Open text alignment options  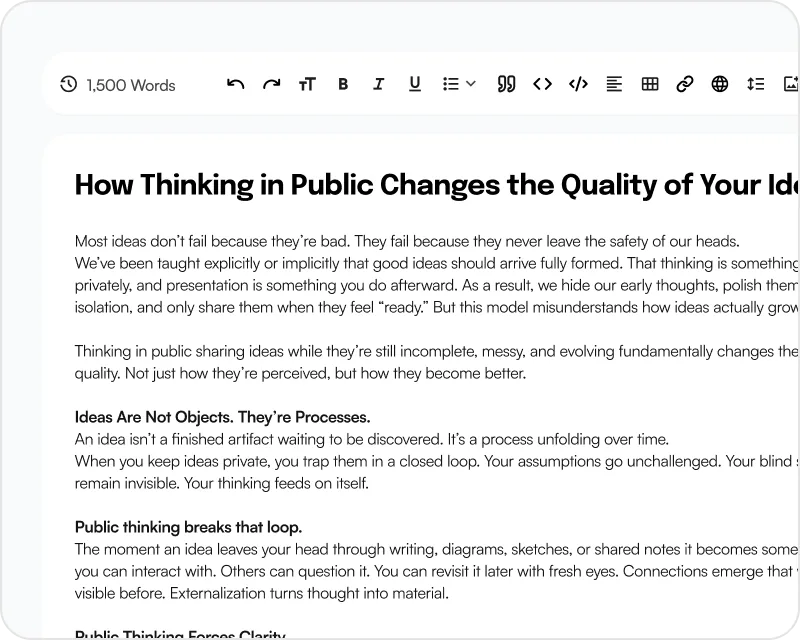coord(614,84)
